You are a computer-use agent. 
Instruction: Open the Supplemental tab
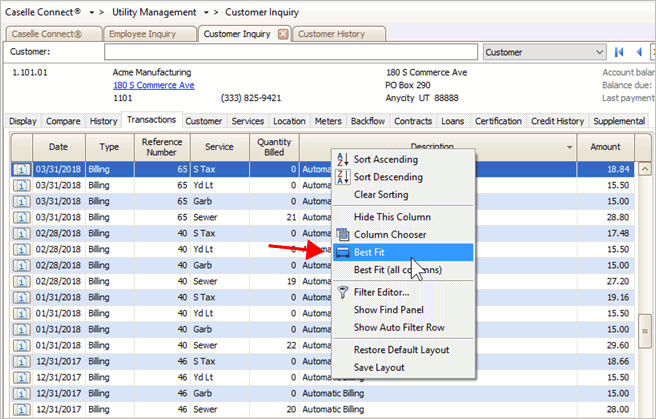[x=619, y=121]
